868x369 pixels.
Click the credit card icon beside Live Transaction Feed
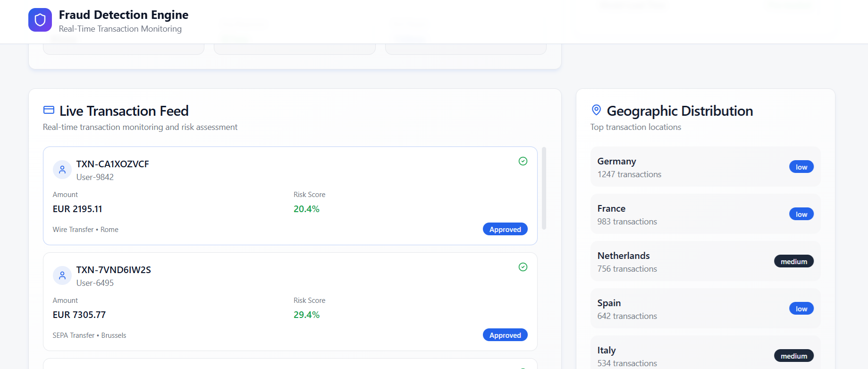[x=49, y=110]
